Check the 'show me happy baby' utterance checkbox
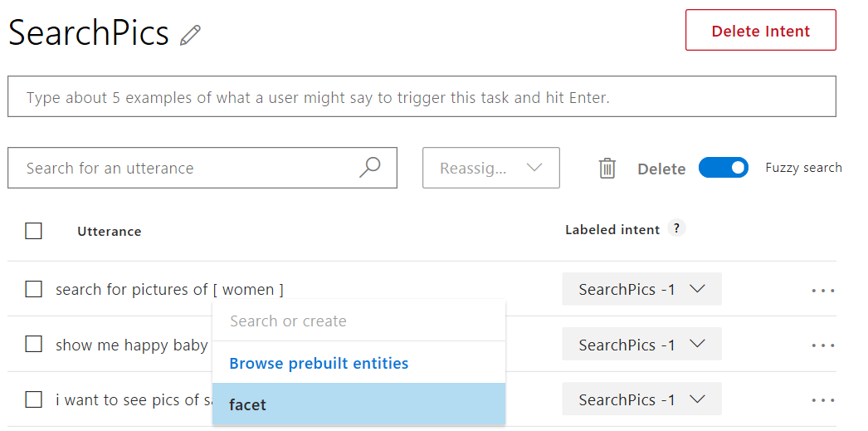This screenshot has width=868, height=431. click(34, 344)
